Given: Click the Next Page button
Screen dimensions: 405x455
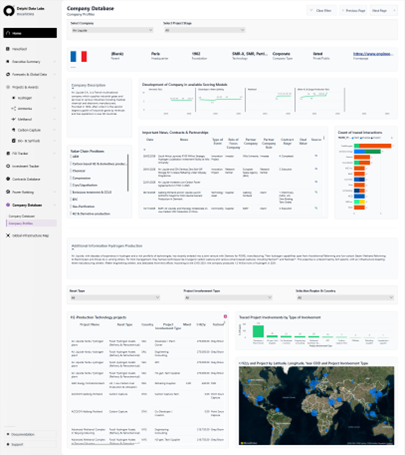Looking at the screenshot, I should [383, 11].
